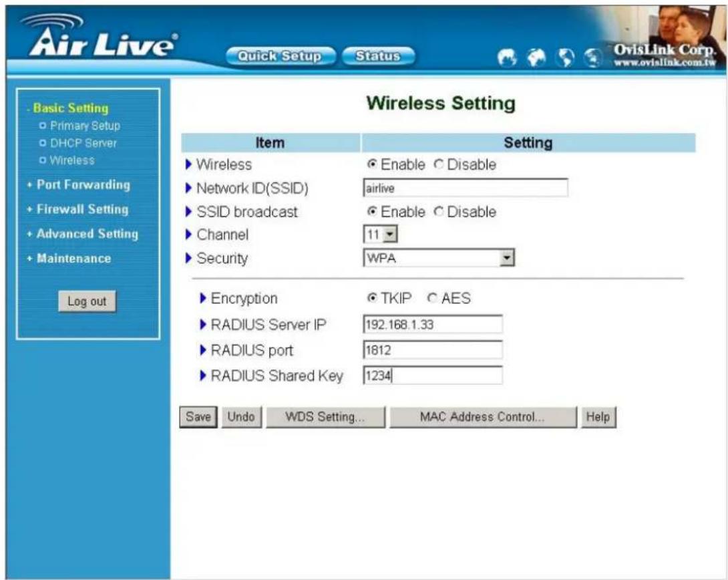Open Wireless page in sidebar
Image resolution: width=728 pixels, height=580 pixels.
pos(72,160)
